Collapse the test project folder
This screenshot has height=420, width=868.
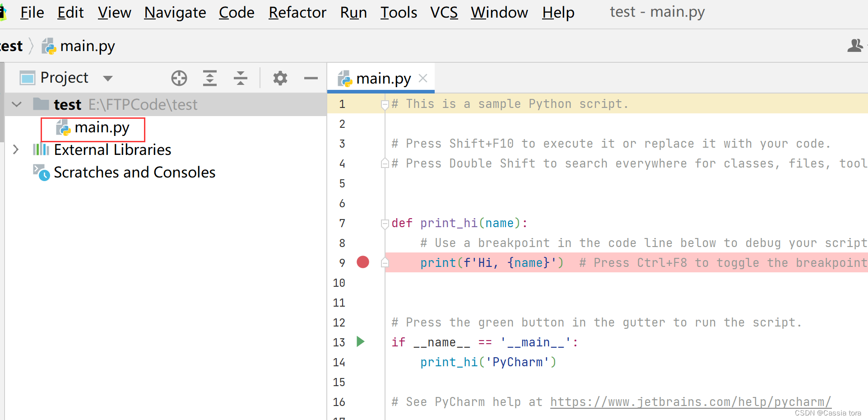click(17, 104)
